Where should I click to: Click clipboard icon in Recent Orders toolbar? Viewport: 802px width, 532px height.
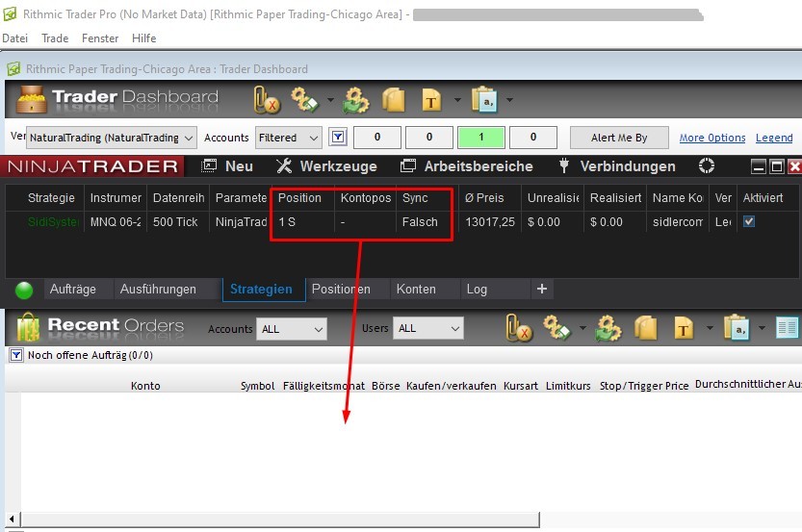[x=736, y=328]
